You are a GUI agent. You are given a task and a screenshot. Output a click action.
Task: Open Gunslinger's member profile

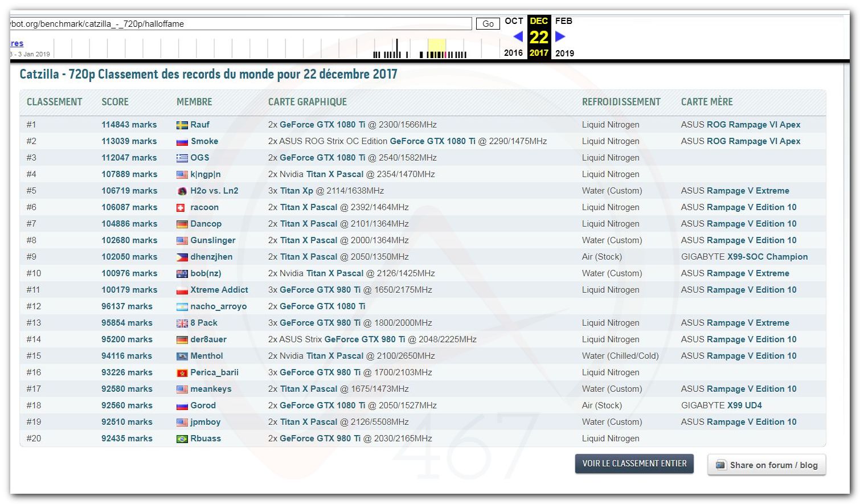click(x=213, y=240)
